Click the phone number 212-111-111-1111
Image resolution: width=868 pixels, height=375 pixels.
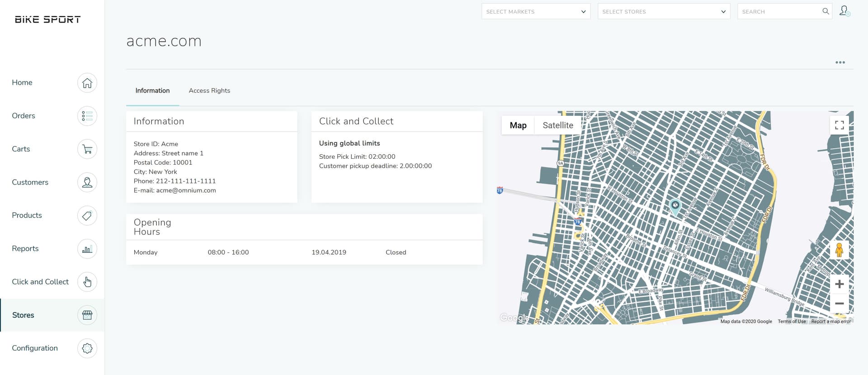click(x=186, y=181)
